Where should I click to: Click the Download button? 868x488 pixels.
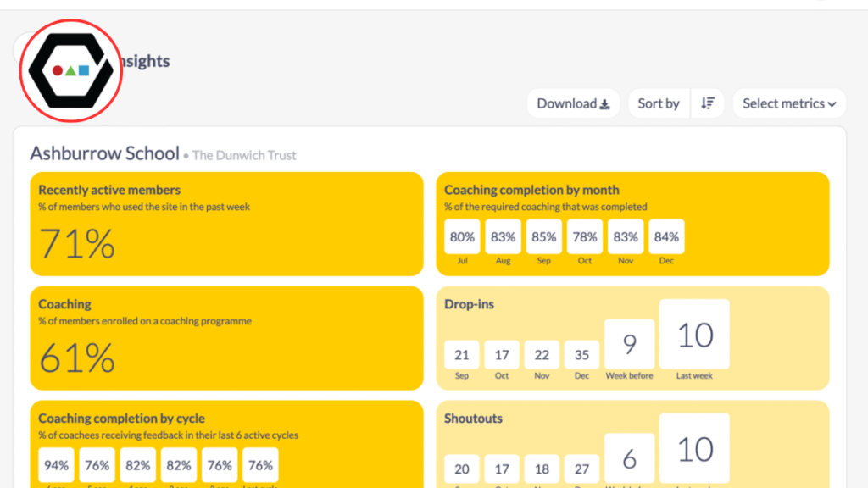tap(573, 103)
